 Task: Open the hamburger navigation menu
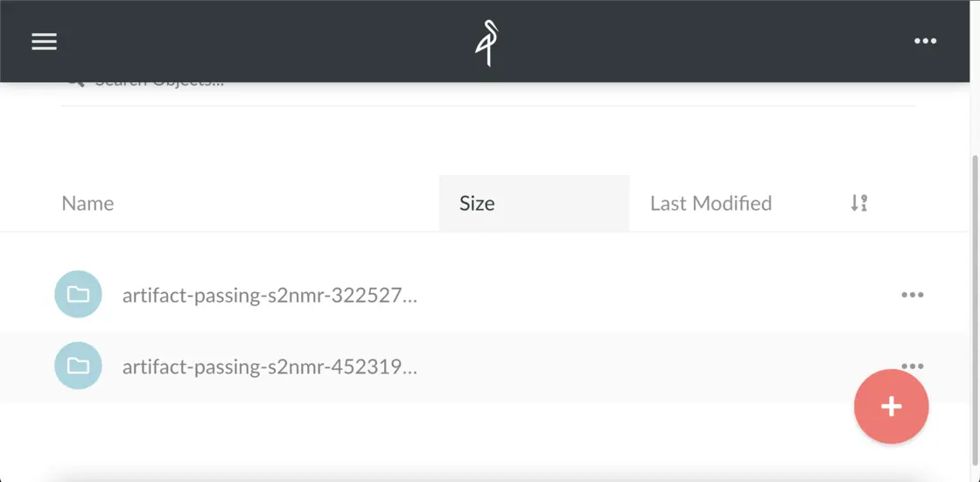[44, 41]
